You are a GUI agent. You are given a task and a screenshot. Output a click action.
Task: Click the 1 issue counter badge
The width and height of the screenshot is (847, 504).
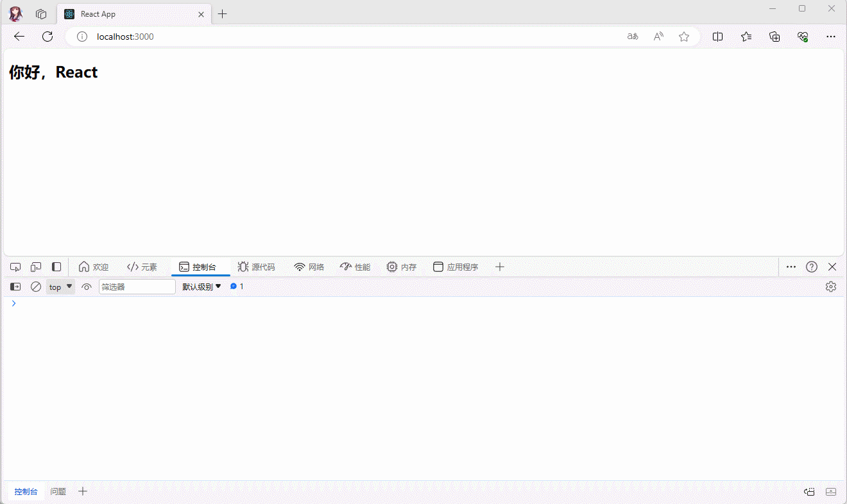[x=237, y=287]
